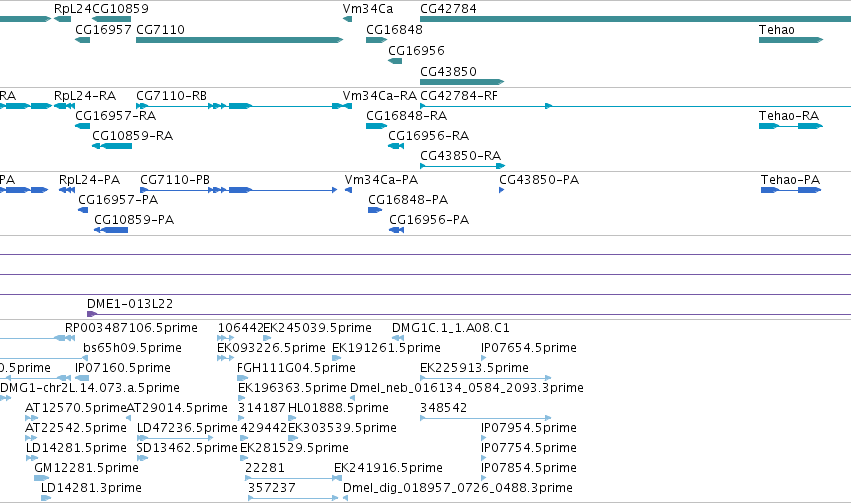The image size is (851, 503).
Task: Click the RpL24 gene label
Action: 73,9
